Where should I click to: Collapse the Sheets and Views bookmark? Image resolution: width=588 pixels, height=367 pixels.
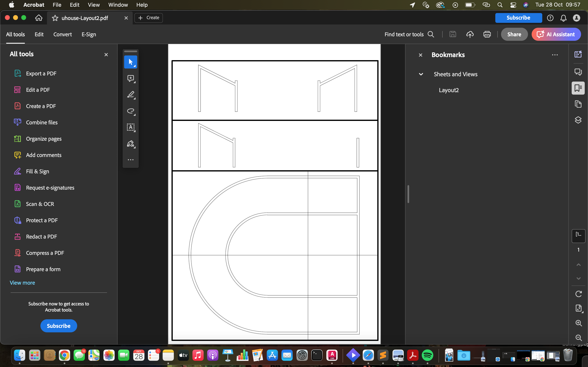[x=421, y=74]
